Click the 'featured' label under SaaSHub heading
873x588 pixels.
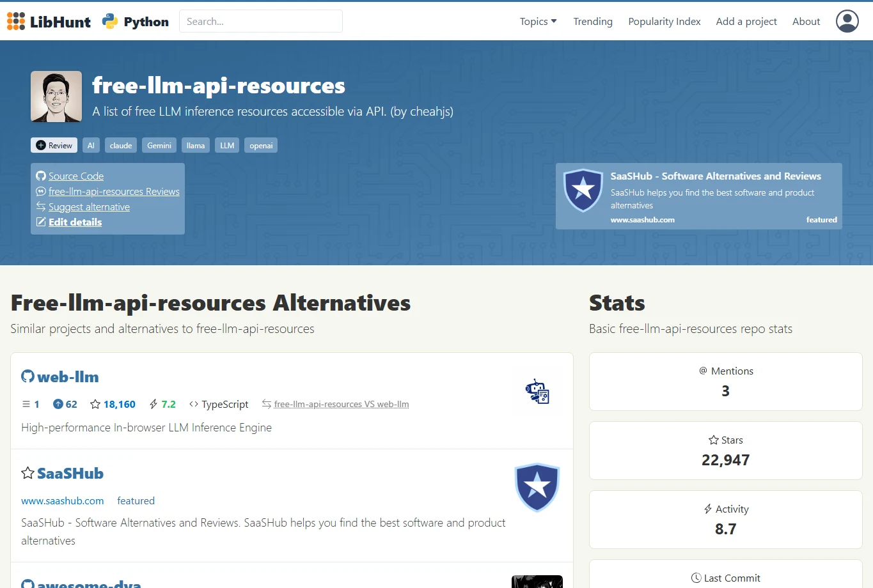click(136, 500)
